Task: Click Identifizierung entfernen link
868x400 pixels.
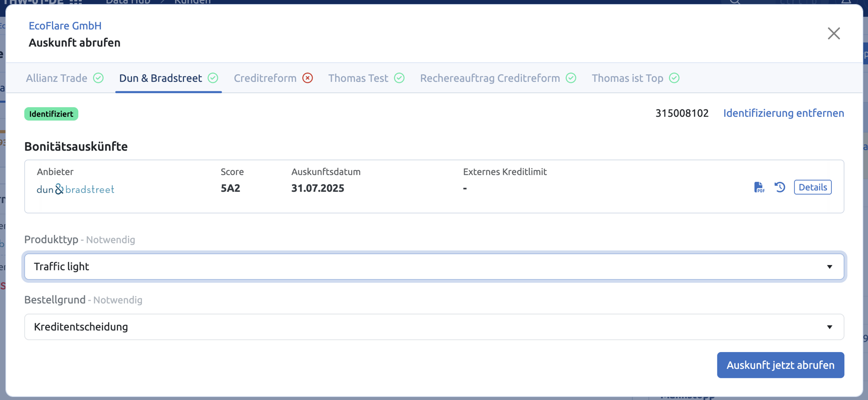Action: click(x=783, y=113)
